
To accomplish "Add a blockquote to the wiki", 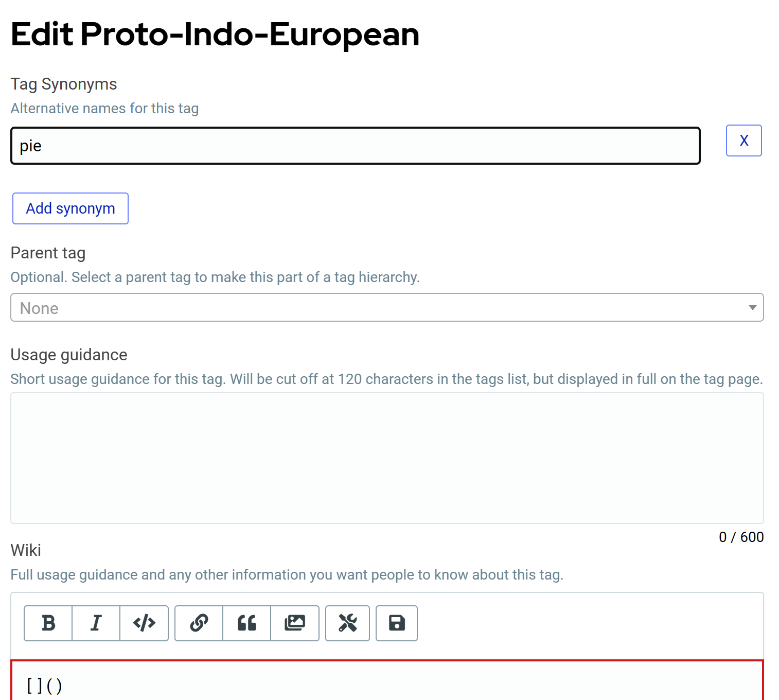I will pyautogui.click(x=246, y=623).
